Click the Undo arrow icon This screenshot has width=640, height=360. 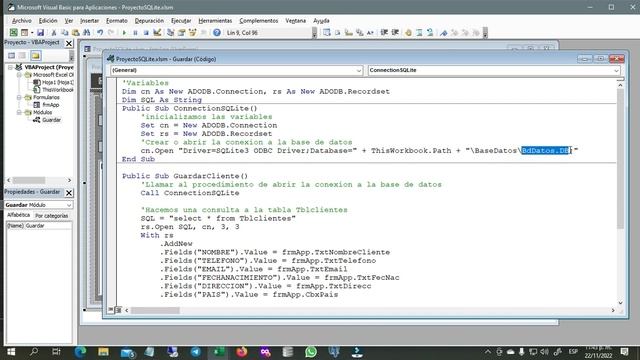pyautogui.click(x=100, y=33)
